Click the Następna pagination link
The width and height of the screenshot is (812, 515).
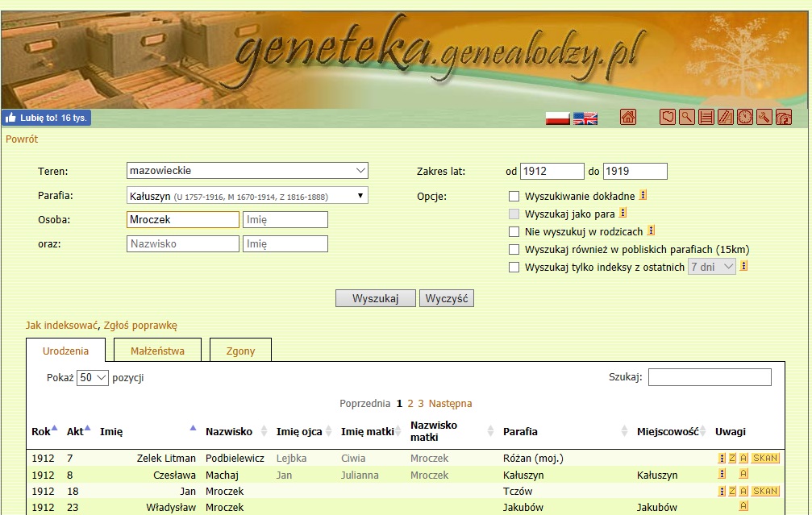[x=450, y=403]
